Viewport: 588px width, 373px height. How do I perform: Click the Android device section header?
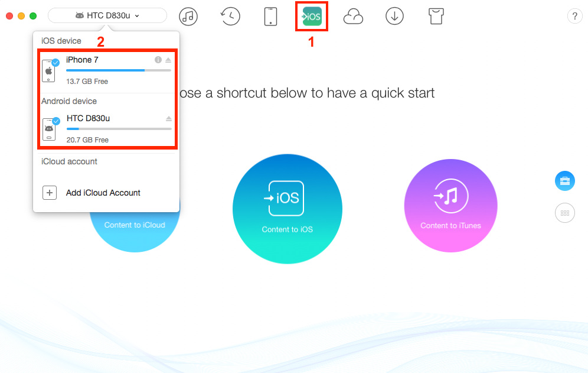pos(69,102)
